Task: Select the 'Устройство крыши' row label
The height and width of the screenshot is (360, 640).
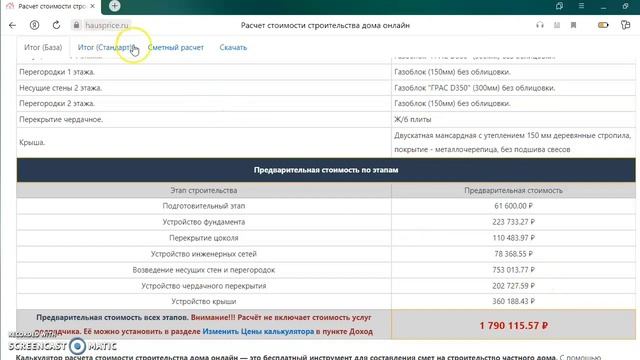Action: click(x=204, y=301)
